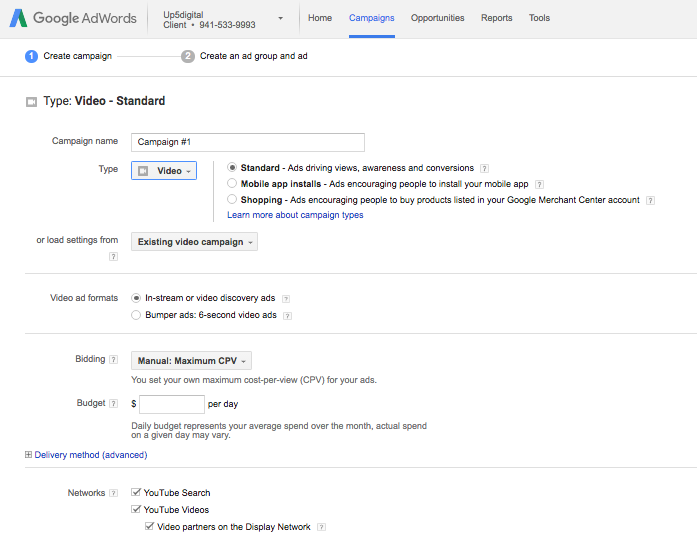The width and height of the screenshot is (697, 533).
Task: Open the Video campaign type dropdown
Action: click(x=164, y=171)
